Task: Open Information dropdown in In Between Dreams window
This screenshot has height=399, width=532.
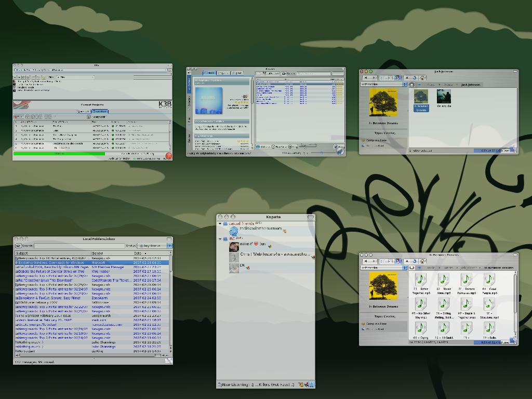Action: tap(383, 268)
